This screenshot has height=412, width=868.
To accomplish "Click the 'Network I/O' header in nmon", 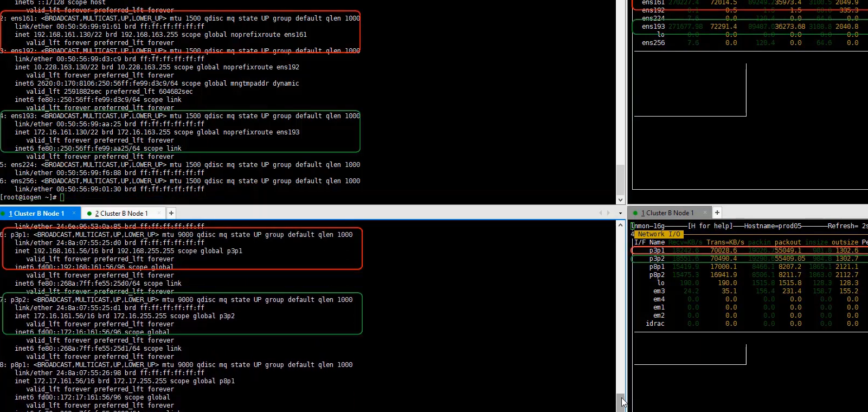I will coord(658,234).
